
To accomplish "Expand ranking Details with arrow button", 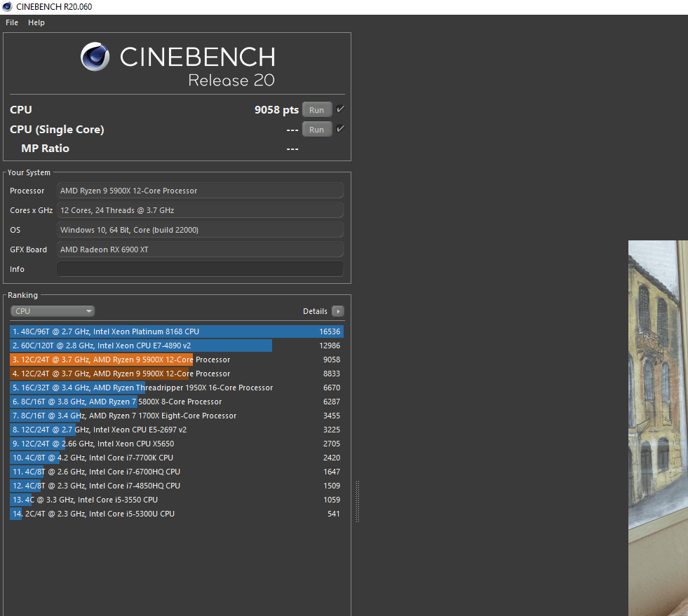I will 338,311.
